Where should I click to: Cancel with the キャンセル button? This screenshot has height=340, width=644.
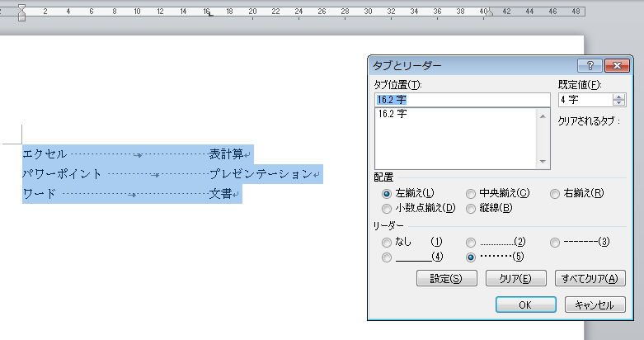tap(595, 305)
